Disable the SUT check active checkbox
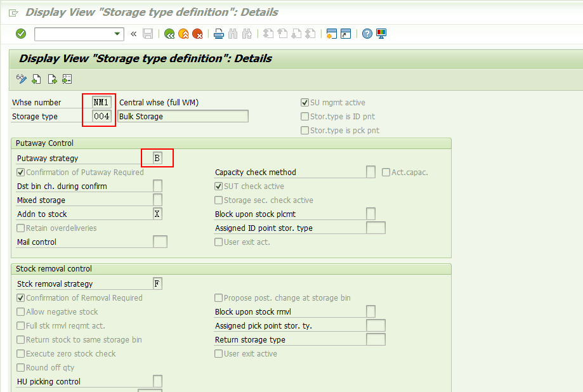Screen dimensions: 583x392 point(218,186)
